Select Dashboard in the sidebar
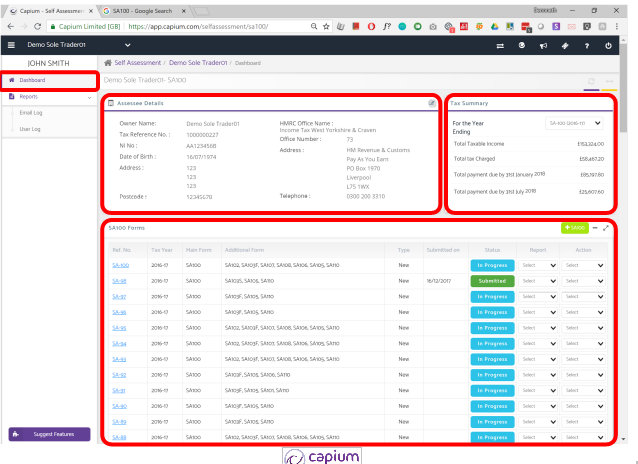638x464 pixels. pos(50,80)
